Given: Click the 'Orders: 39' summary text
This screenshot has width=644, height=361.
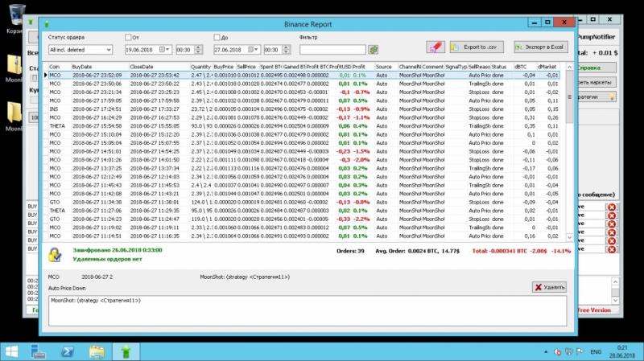Looking at the screenshot, I should tap(350, 251).
